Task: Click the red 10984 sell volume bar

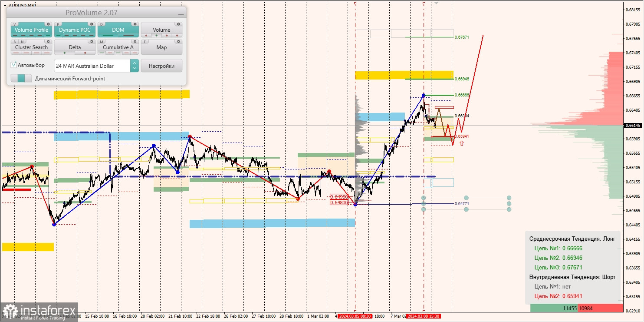Action: [600, 308]
